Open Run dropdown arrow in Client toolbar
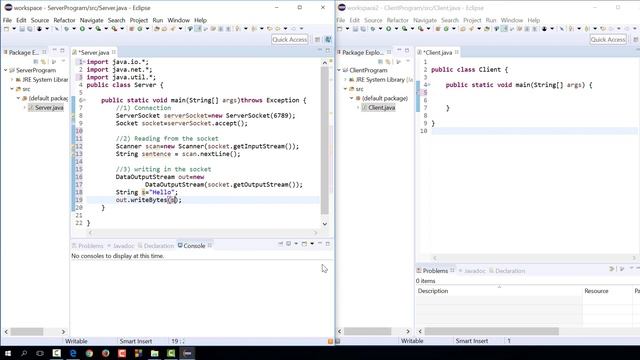Viewport: 640px width, 360px height. point(396,29)
